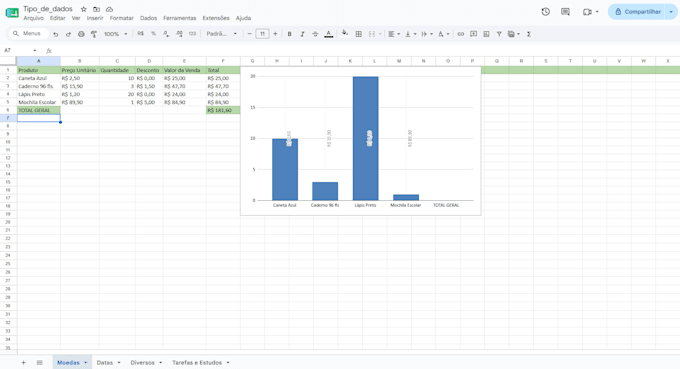
Task: Decrease decimal places
Action: 166,34
